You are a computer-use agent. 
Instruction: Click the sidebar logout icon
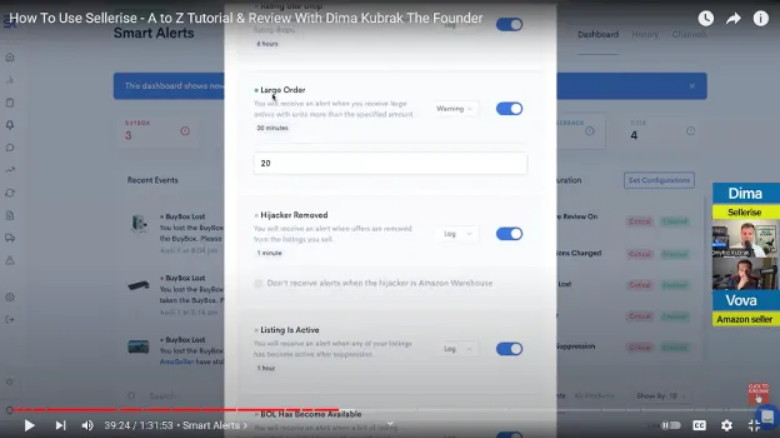tap(10, 320)
